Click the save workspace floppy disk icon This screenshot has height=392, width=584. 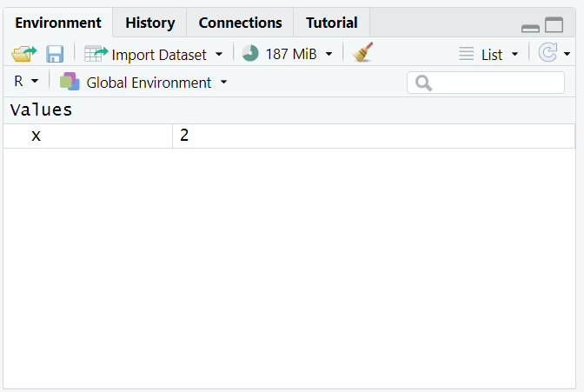coord(55,54)
